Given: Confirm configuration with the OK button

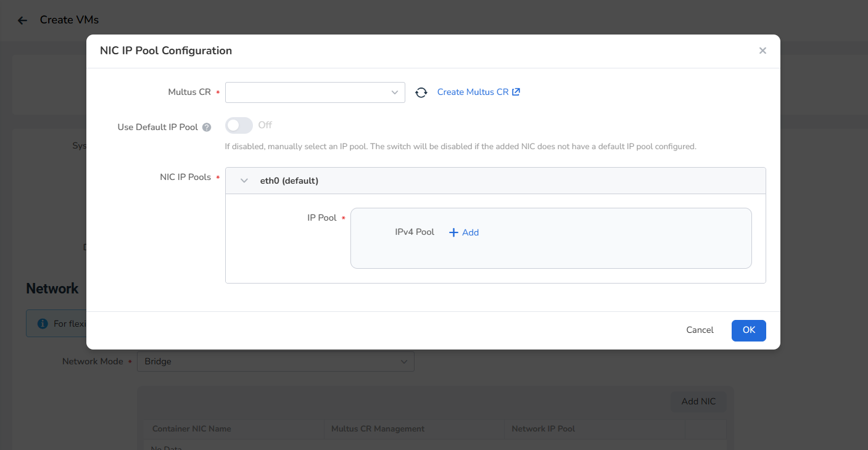Looking at the screenshot, I should click(748, 330).
